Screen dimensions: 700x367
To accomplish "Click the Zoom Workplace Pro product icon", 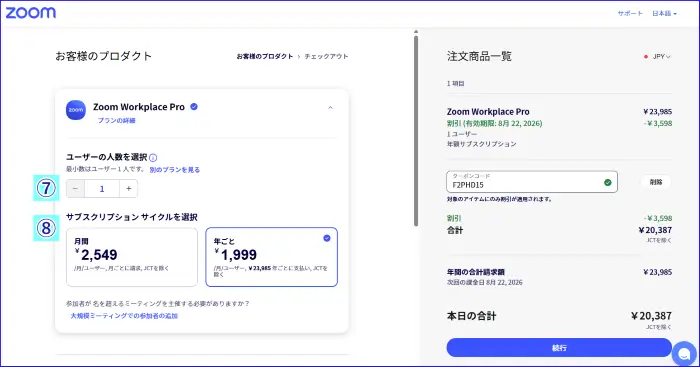I will (x=76, y=110).
